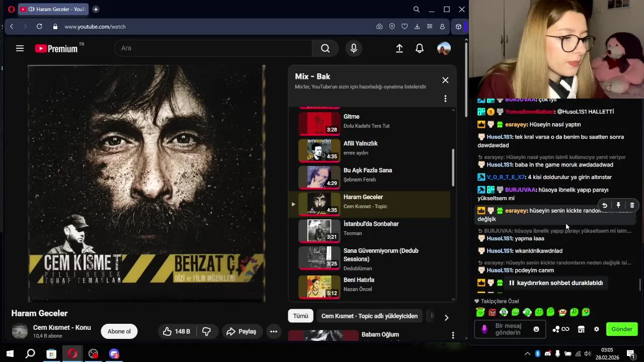644x362 pixels.
Task: Play İstanbul'da Sonbahar by Teoman
Action: click(371, 230)
